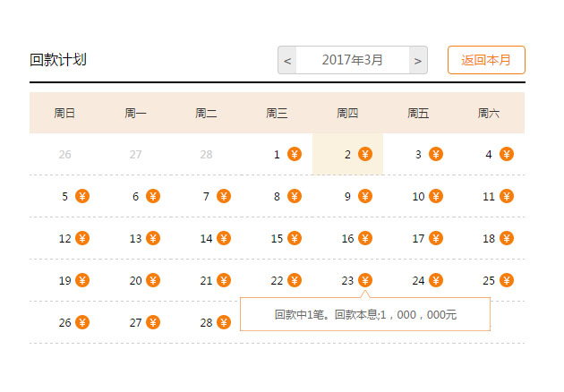The height and width of the screenshot is (392, 564).
Task: Go to previous month with left arrow
Action: 287,61
